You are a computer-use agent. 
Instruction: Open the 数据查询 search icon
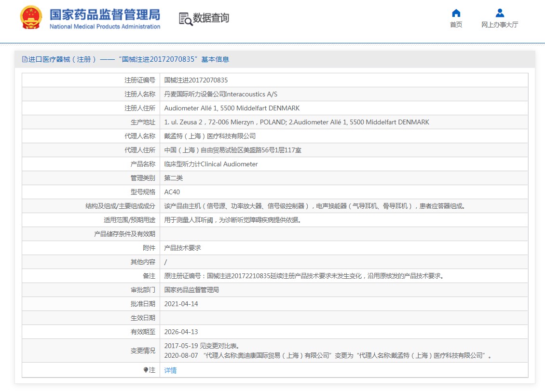coord(185,19)
